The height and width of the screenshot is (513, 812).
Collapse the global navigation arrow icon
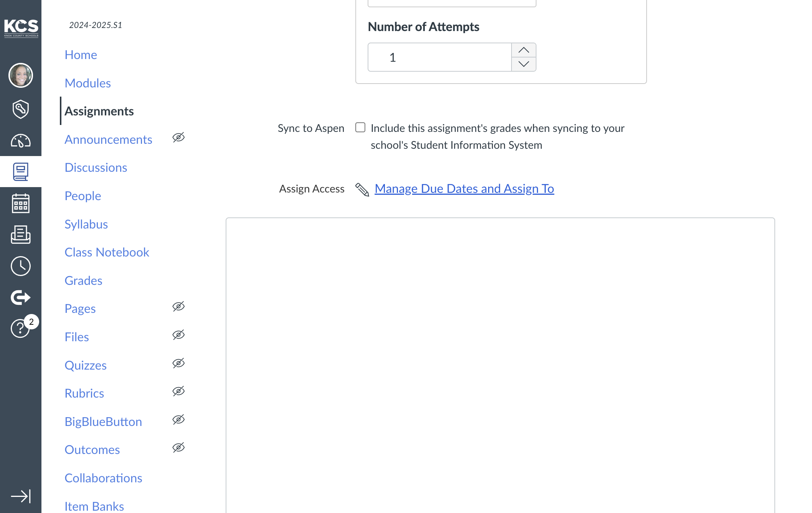(21, 496)
